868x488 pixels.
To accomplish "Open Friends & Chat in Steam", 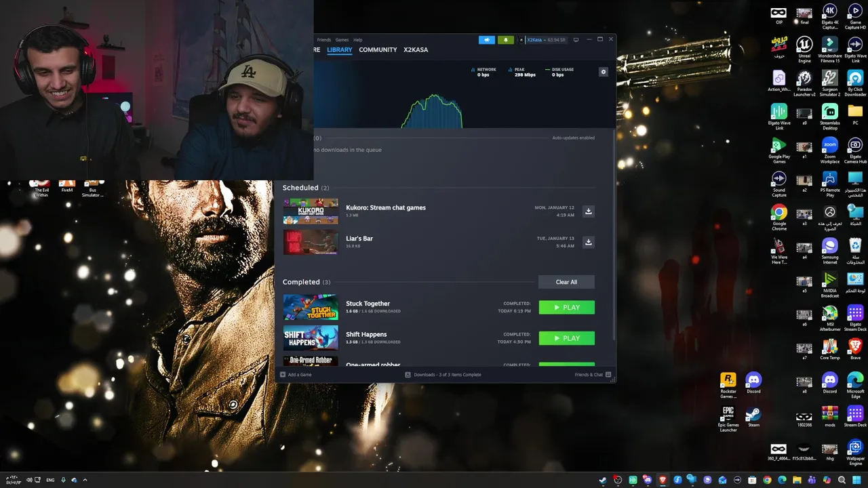I will tap(593, 375).
